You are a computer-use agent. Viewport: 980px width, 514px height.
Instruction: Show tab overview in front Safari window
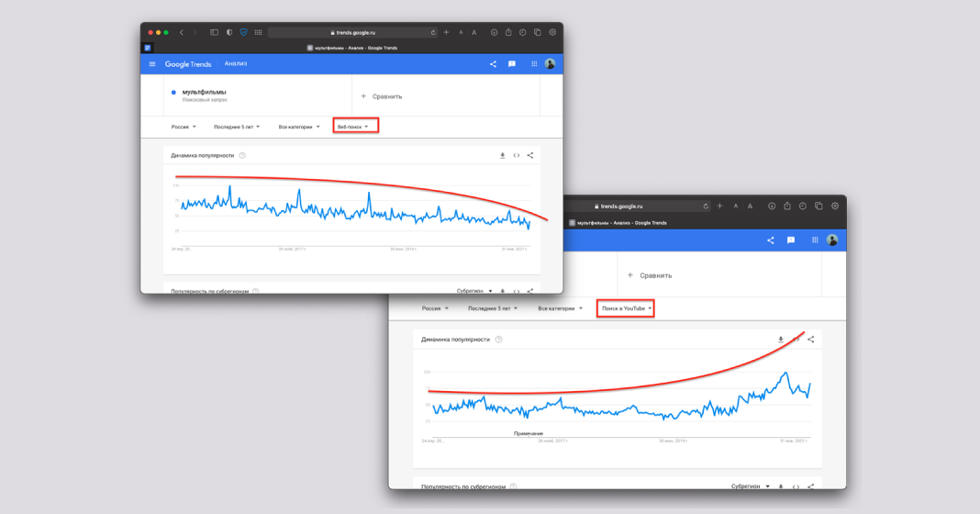pos(538,32)
